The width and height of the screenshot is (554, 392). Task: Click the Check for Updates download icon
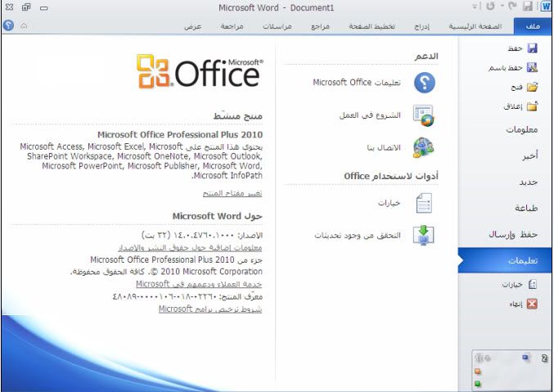(424, 235)
